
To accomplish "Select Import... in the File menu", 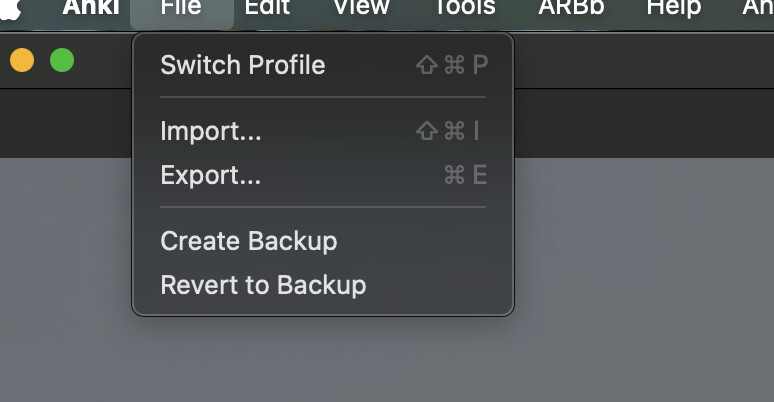I will [x=323, y=131].
